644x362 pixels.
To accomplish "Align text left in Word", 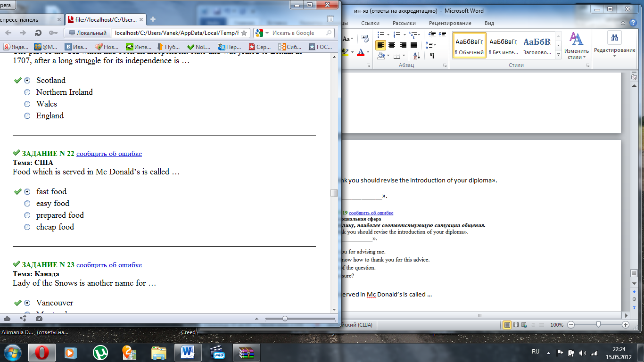I will tap(381, 45).
